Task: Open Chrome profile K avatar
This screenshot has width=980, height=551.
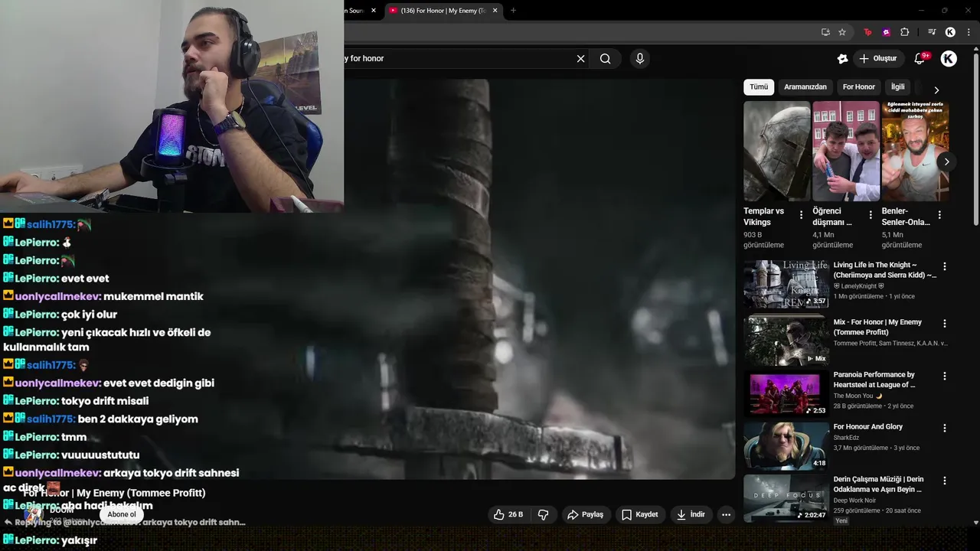Action: pyautogui.click(x=950, y=32)
